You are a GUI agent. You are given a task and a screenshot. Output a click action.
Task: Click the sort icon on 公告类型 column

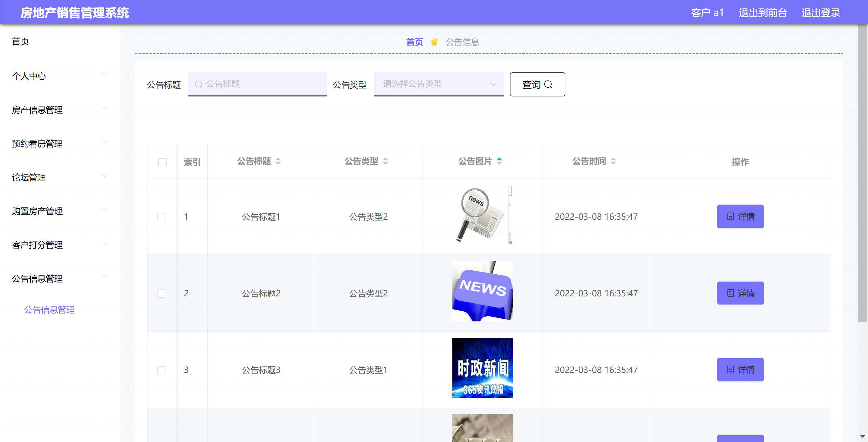tap(385, 161)
